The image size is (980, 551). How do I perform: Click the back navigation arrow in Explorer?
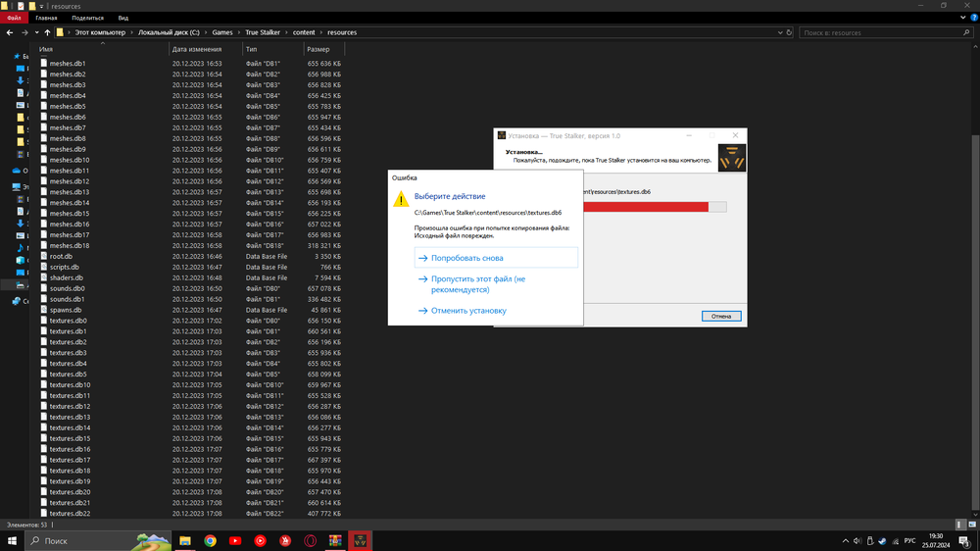(x=10, y=32)
